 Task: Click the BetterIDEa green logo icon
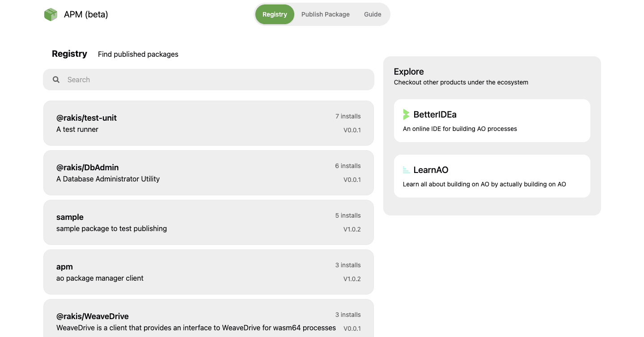coord(406,114)
